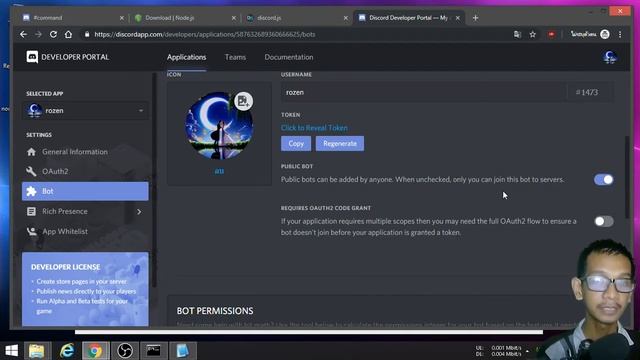640x360 pixels.
Task: Toggle the Public Bot switch off
Action: click(x=604, y=180)
